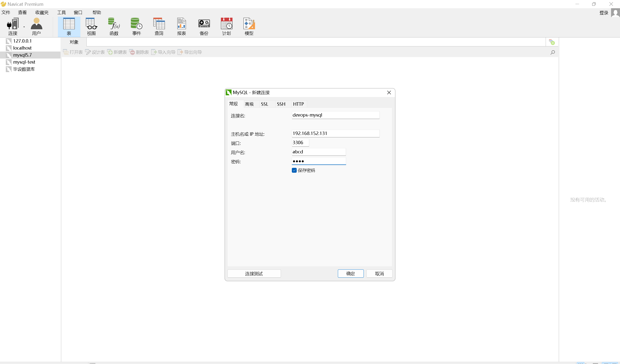
Task: Open the 文件 (File) menu
Action: [6, 12]
